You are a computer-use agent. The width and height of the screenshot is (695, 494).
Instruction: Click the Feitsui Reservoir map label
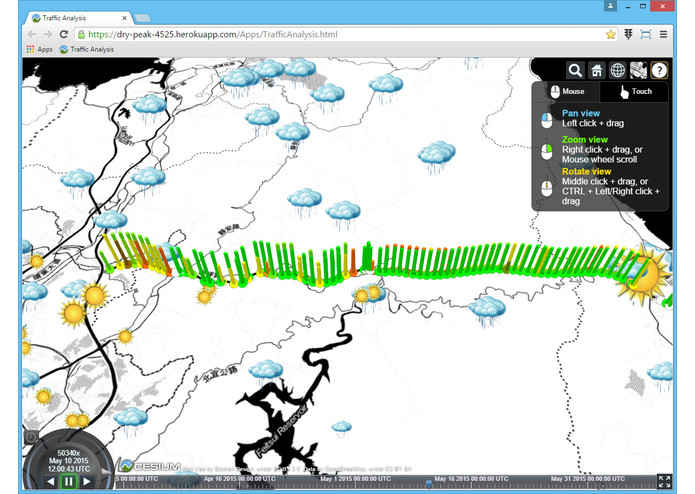pos(282,431)
